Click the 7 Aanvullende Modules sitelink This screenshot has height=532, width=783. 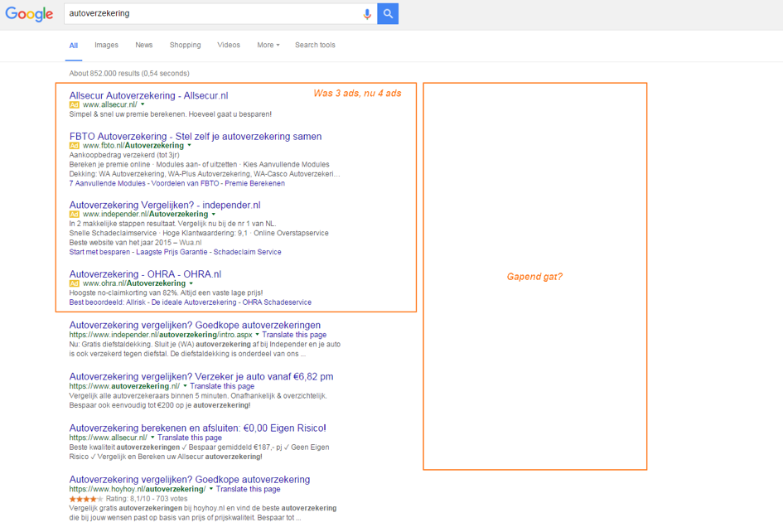point(108,183)
